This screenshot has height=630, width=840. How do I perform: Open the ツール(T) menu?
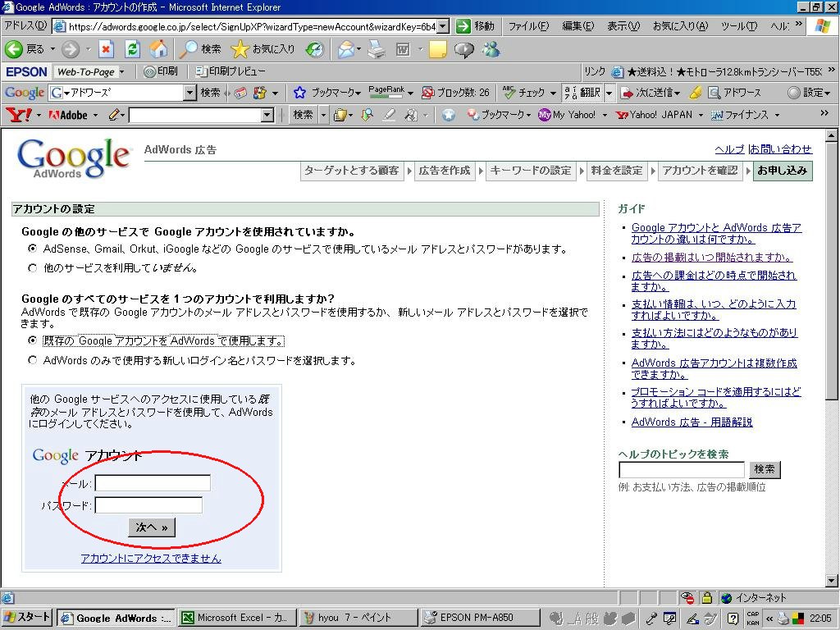click(x=739, y=25)
